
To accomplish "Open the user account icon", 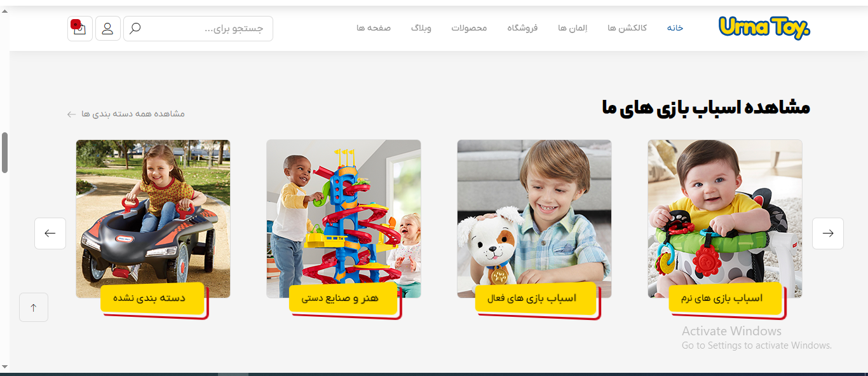I will tap(108, 29).
